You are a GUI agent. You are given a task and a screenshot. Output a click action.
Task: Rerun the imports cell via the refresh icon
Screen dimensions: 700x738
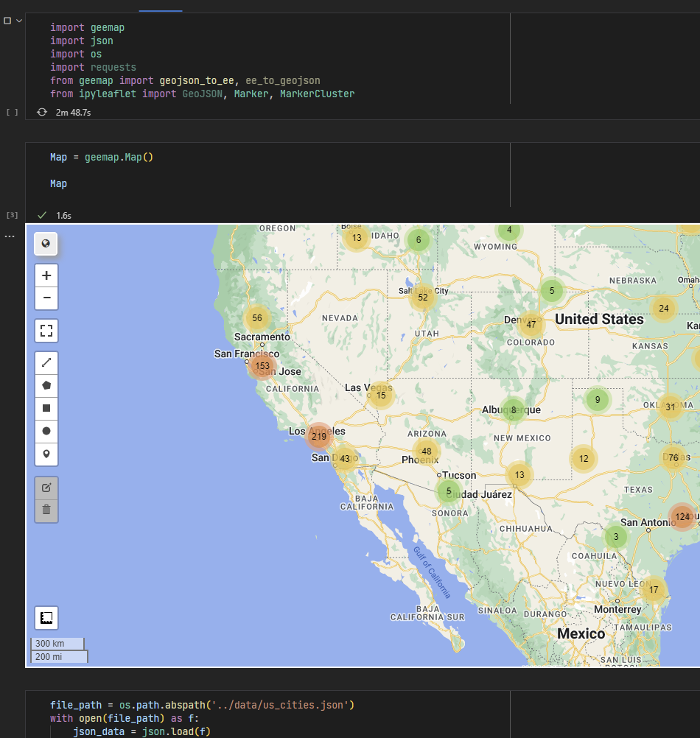coord(43,112)
